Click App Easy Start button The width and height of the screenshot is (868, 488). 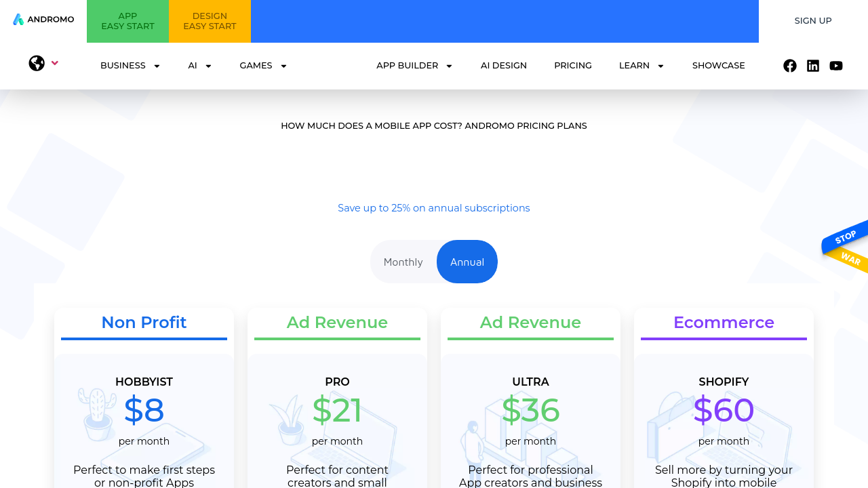click(x=127, y=21)
